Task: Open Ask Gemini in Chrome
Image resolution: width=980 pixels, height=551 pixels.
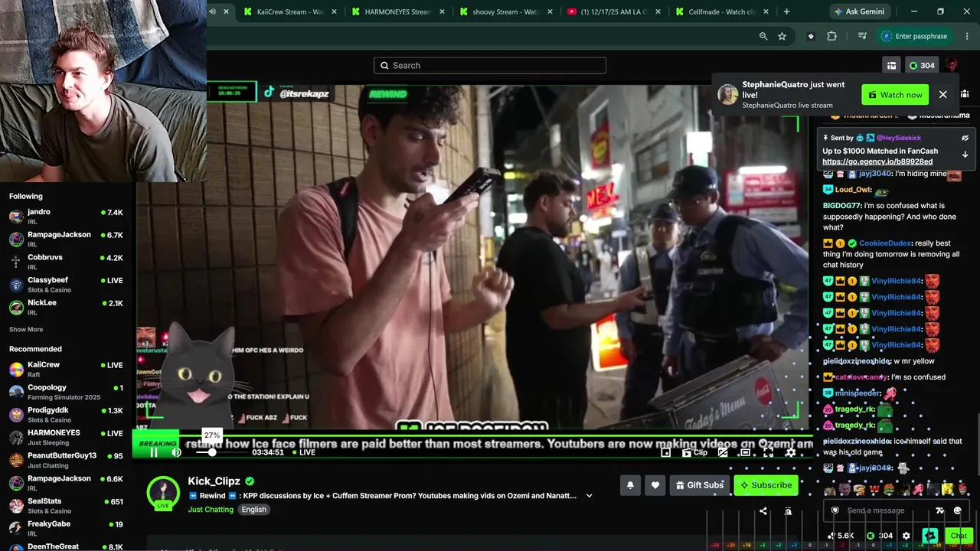Action: pos(859,11)
